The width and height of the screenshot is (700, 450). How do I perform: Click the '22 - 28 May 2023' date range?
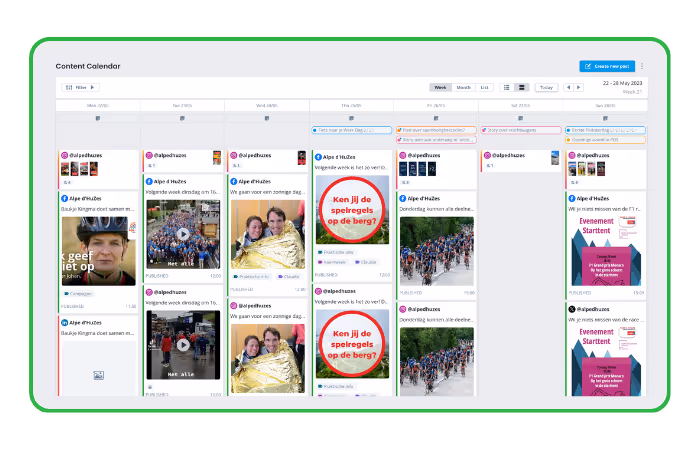click(622, 83)
